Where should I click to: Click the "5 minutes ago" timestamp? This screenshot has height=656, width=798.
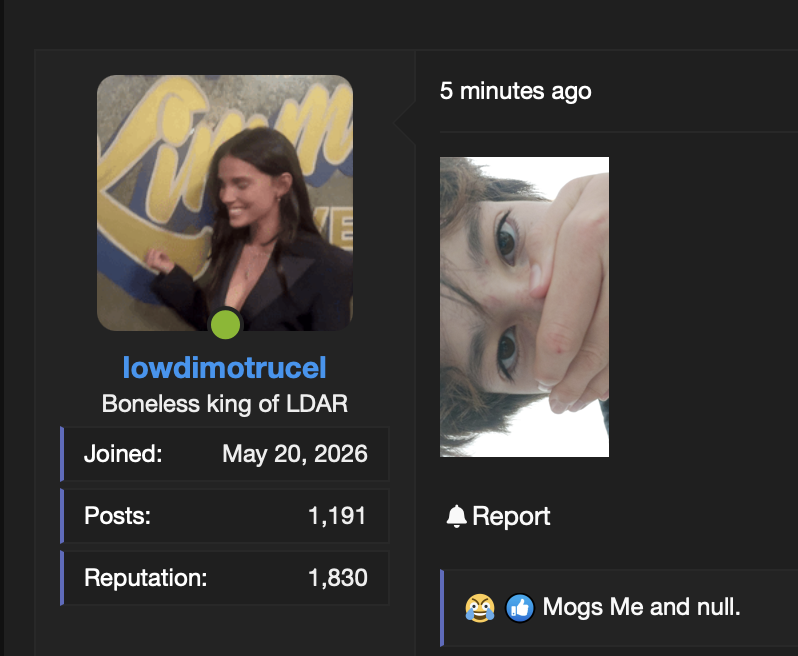(x=516, y=92)
